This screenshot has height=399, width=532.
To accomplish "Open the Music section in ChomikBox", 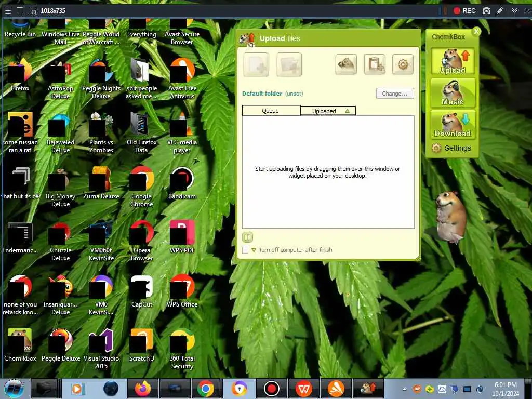I will 453,92.
